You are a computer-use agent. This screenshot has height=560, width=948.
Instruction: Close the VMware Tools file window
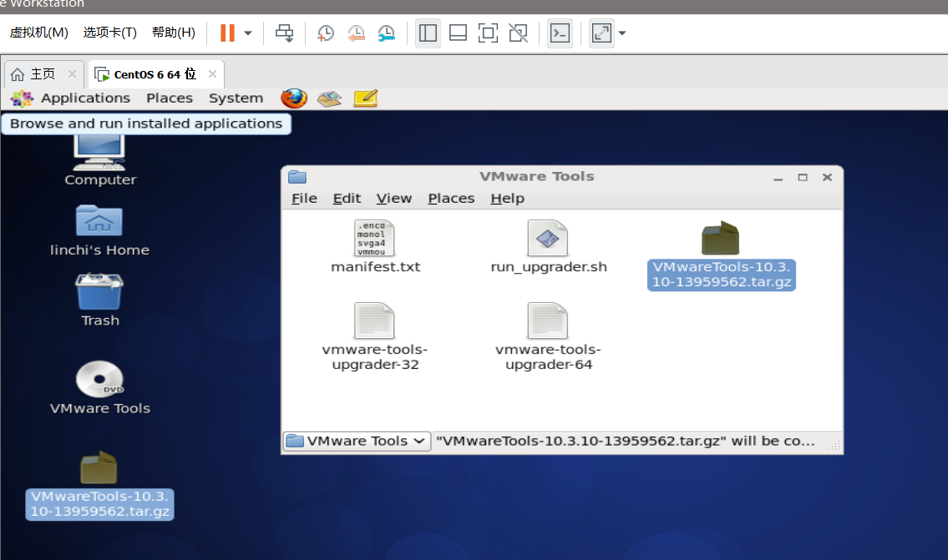click(x=827, y=177)
